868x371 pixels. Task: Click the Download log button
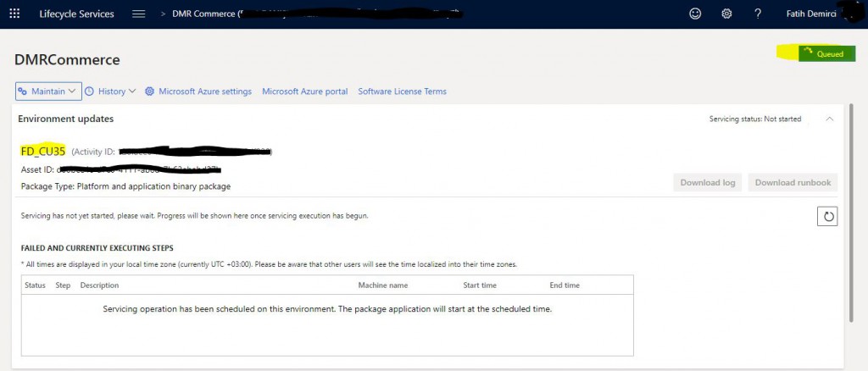(x=708, y=182)
